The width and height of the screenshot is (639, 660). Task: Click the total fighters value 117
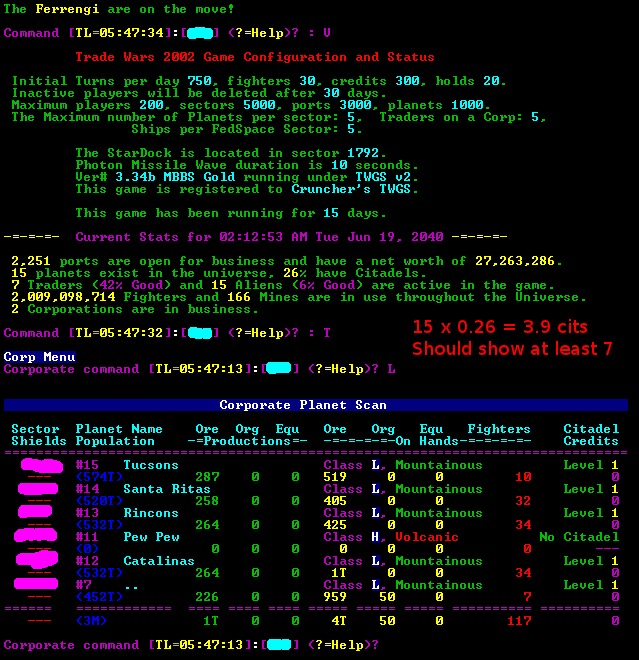pyautogui.click(x=518, y=621)
